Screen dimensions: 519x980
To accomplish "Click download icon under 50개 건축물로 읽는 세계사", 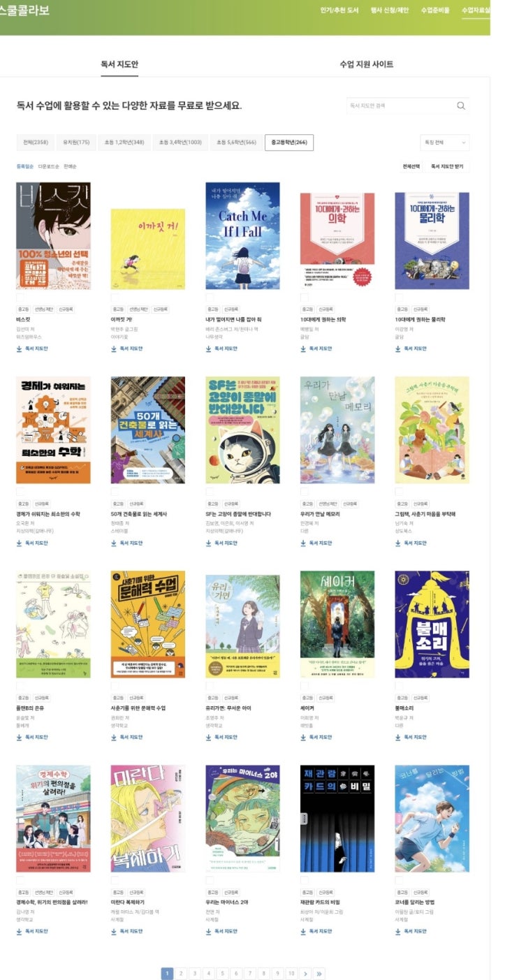I will coord(114,543).
